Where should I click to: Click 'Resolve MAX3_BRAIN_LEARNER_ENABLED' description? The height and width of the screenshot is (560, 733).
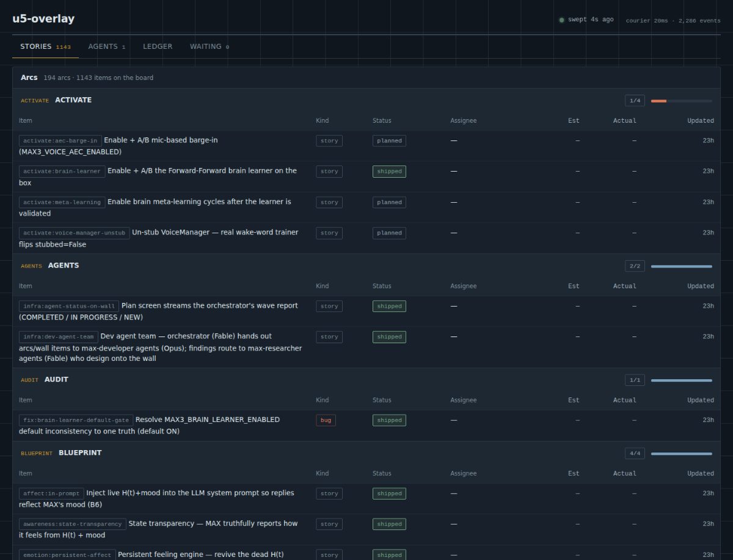208,420
